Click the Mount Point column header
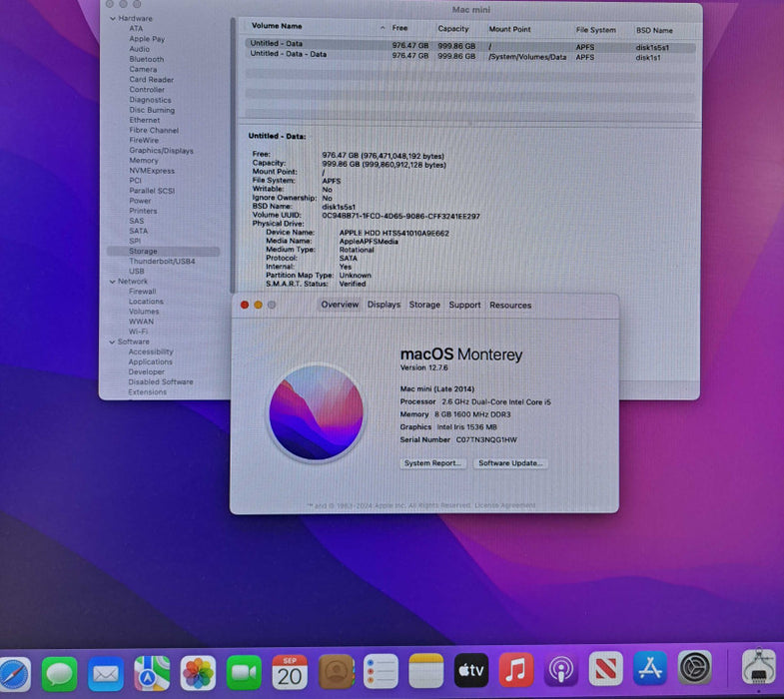Screen dimensions: 784x699 click(510, 29)
